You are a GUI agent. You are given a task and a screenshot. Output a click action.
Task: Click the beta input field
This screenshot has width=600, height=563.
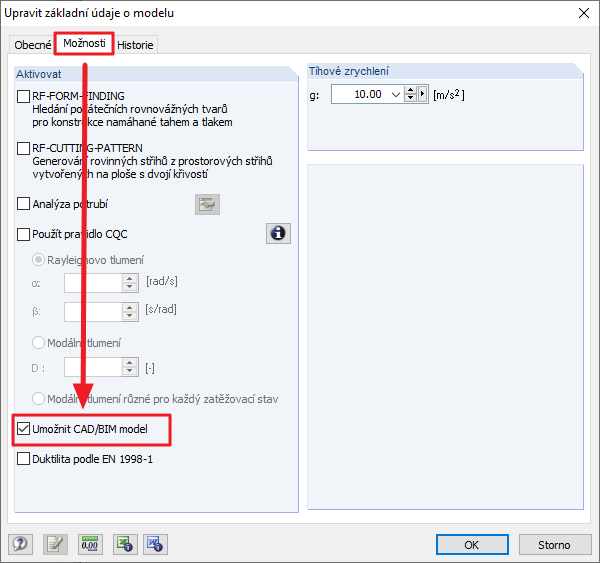click(93, 312)
